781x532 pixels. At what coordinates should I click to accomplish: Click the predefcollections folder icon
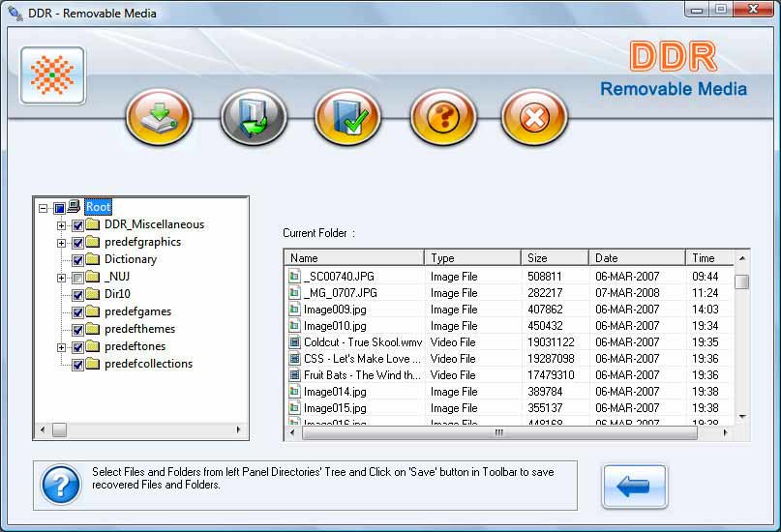(93, 364)
